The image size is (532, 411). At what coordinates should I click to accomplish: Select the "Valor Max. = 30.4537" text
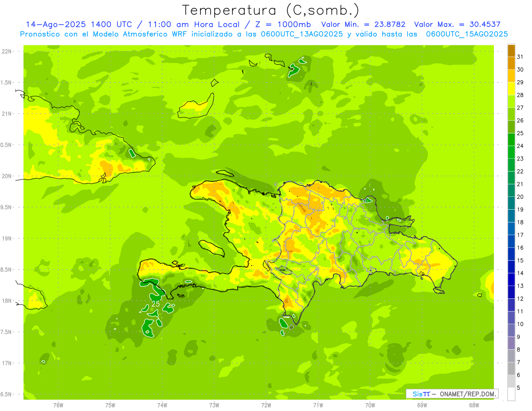[458, 24]
